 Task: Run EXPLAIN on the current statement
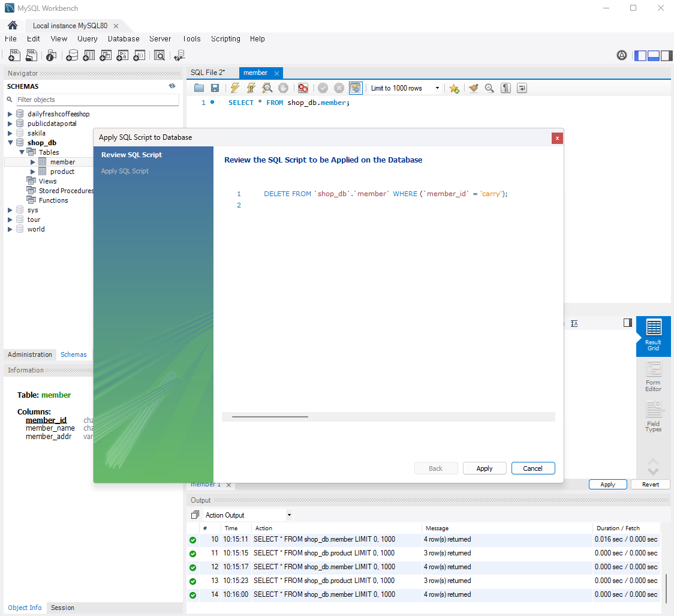[267, 88]
